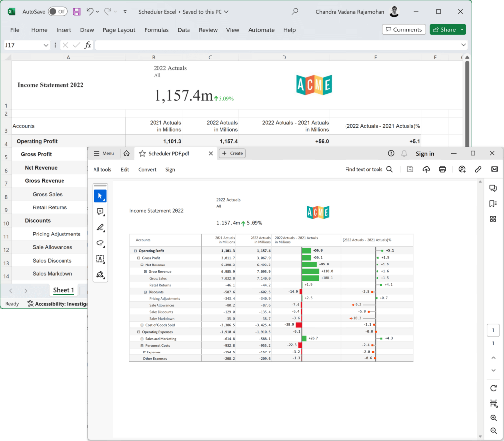Show page thumbnails panel
504x441 pixels.
(493, 219)
